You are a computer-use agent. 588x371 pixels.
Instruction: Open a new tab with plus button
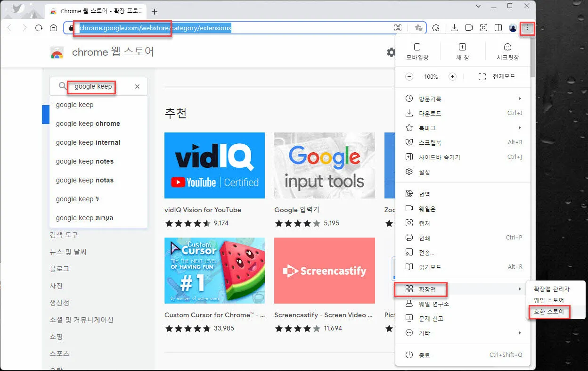coord(154,12)
